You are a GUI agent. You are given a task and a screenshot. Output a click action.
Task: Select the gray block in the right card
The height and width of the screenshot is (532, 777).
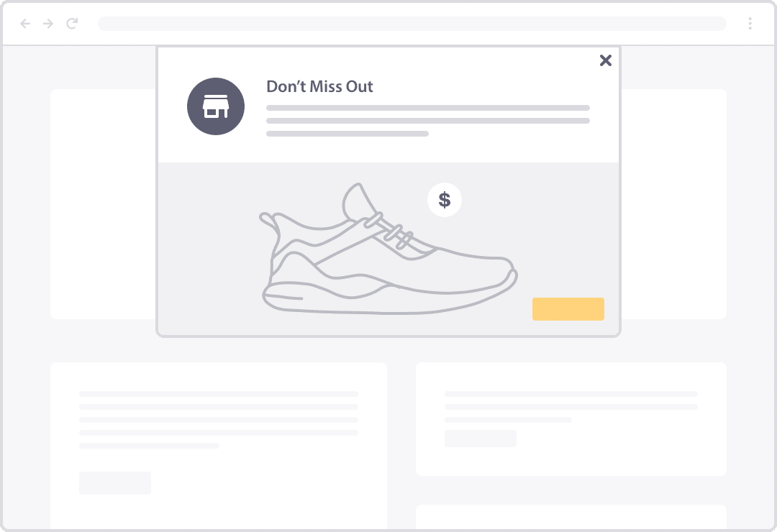click(x=480, y=439)
